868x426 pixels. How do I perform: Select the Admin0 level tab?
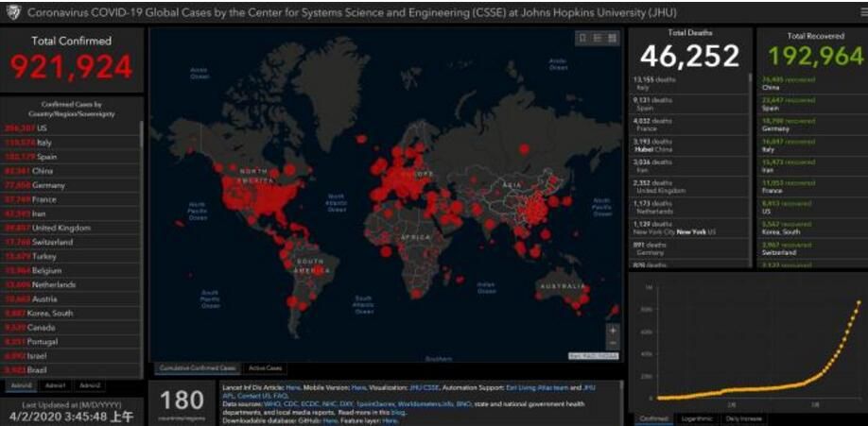[x=21, y=385]
